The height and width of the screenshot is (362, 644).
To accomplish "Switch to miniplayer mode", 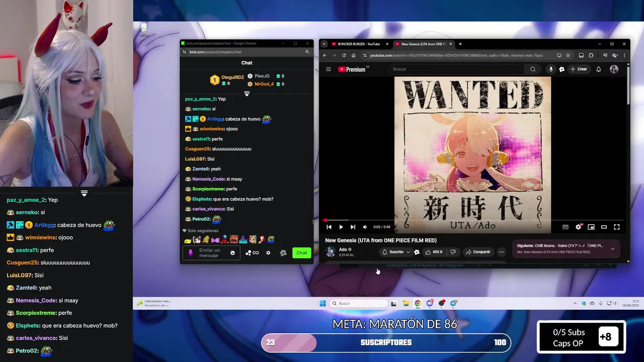I will [591, 227].
